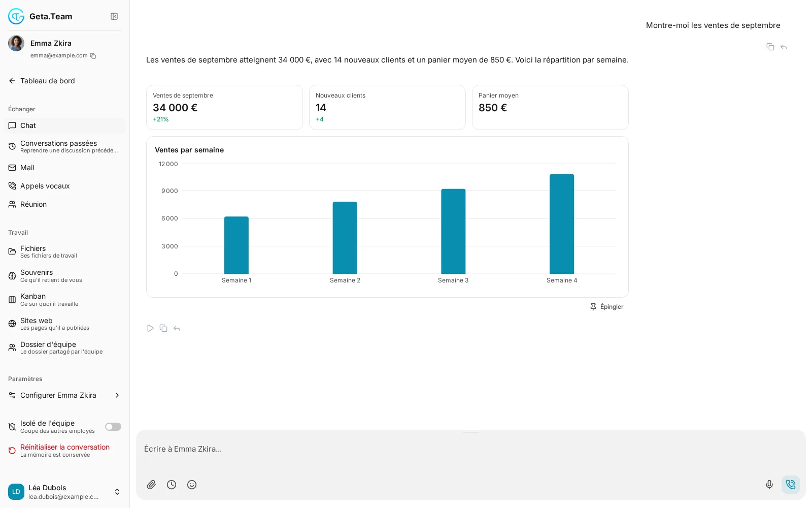
Task: Open the schedule clock icon
Action: [172, 485]
